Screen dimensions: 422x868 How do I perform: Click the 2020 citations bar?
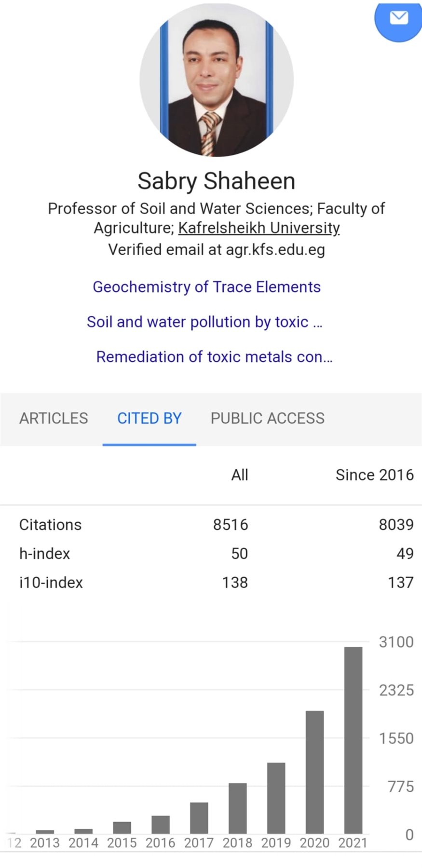[314, 772]
